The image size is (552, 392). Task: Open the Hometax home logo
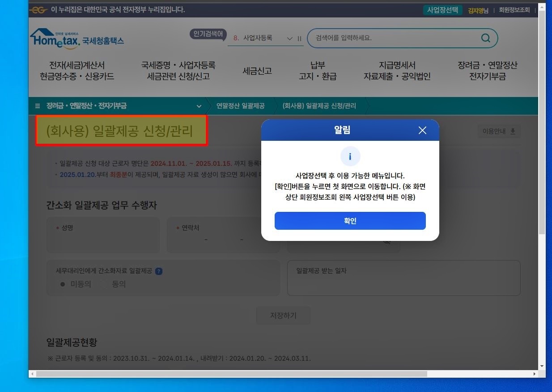click(77, 38)
